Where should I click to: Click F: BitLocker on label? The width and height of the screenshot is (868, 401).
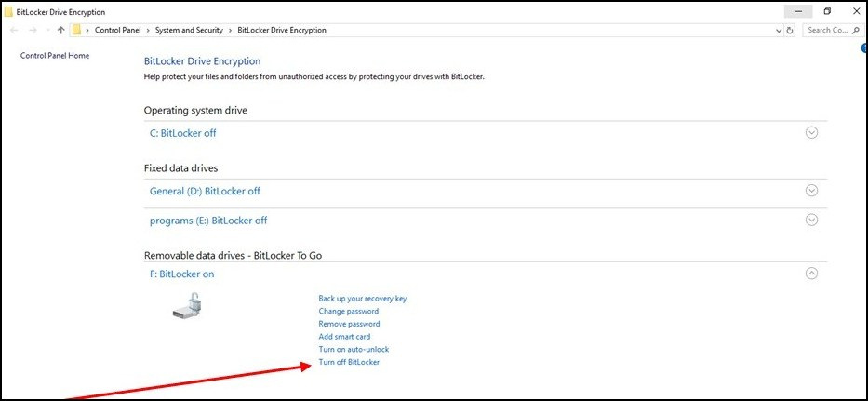pyautogui.click(x=181, y=274)
